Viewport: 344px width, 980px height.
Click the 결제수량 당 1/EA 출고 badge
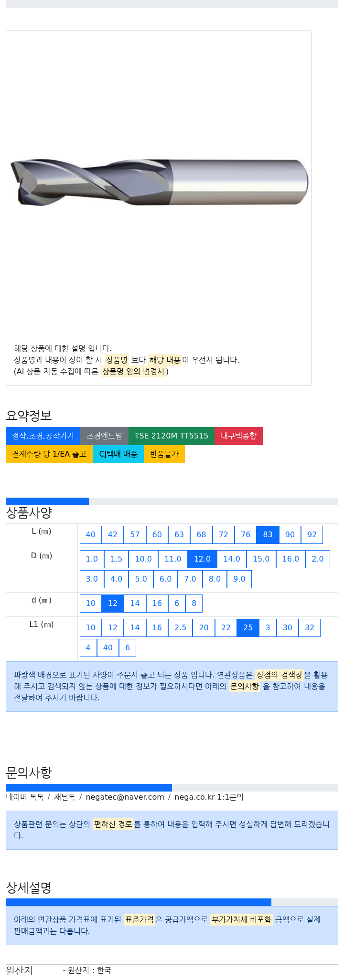(49, 454)
